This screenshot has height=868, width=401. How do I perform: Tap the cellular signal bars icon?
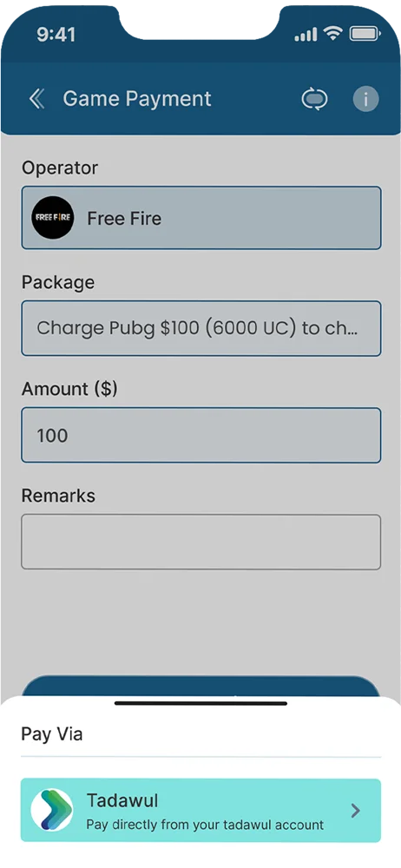[x=306, y=35]
